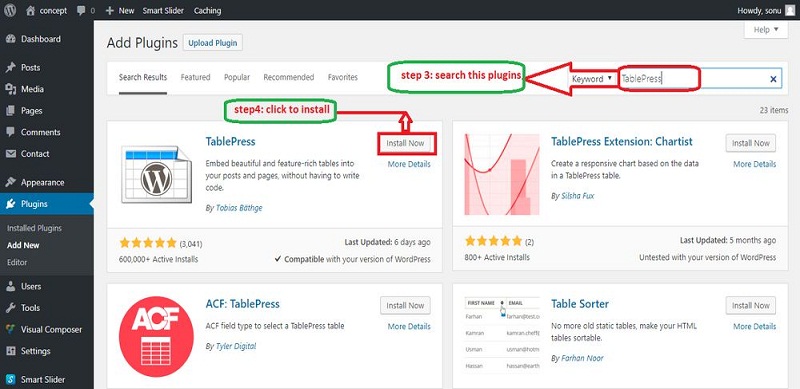Screen dimensions: 800x389
Task: View More Details for Chartist extension
Action: pyautogui.click(x=755, y=164)
